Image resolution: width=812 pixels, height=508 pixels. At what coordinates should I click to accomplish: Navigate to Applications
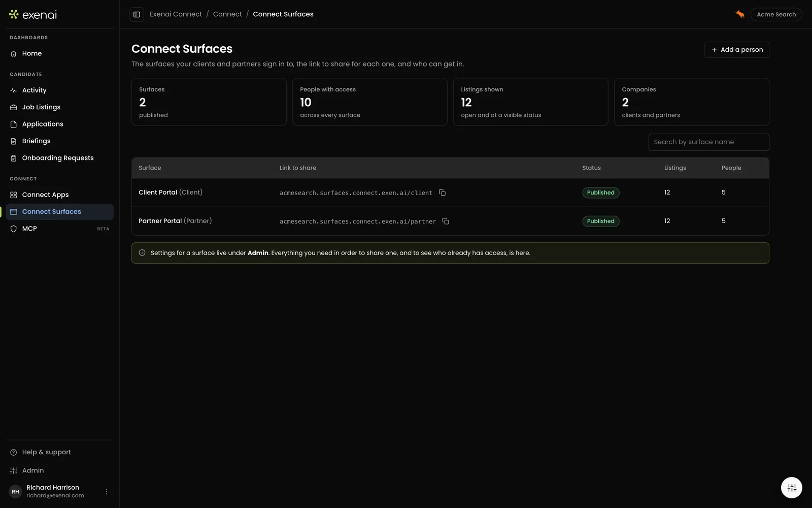(60, 124)
